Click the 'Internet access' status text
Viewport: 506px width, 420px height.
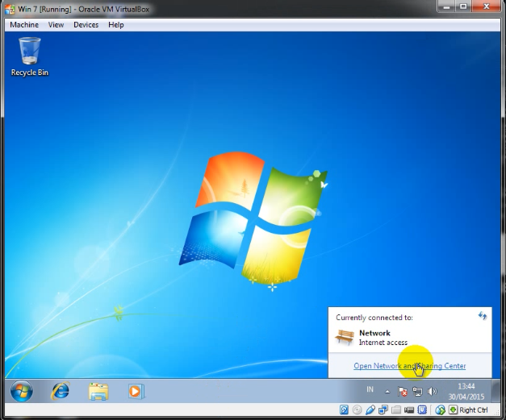(383, 343)
